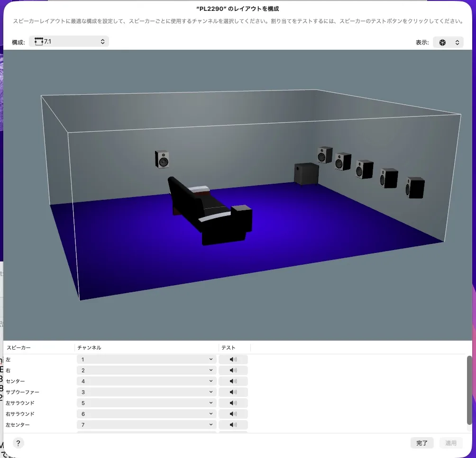Play test tone for サブウーファー
This screenshot has width=476, height=458.
point(233,392)
